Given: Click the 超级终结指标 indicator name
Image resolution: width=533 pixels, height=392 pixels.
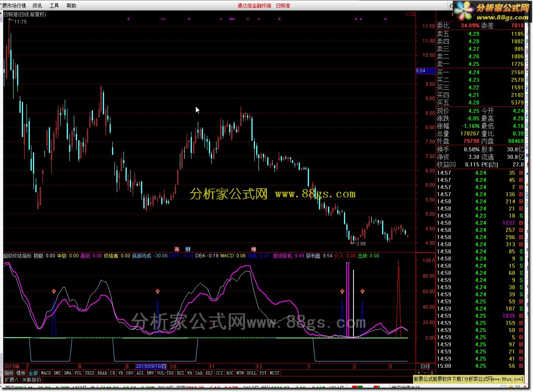Looking at the screenshot, I should (x=17, y=256).
